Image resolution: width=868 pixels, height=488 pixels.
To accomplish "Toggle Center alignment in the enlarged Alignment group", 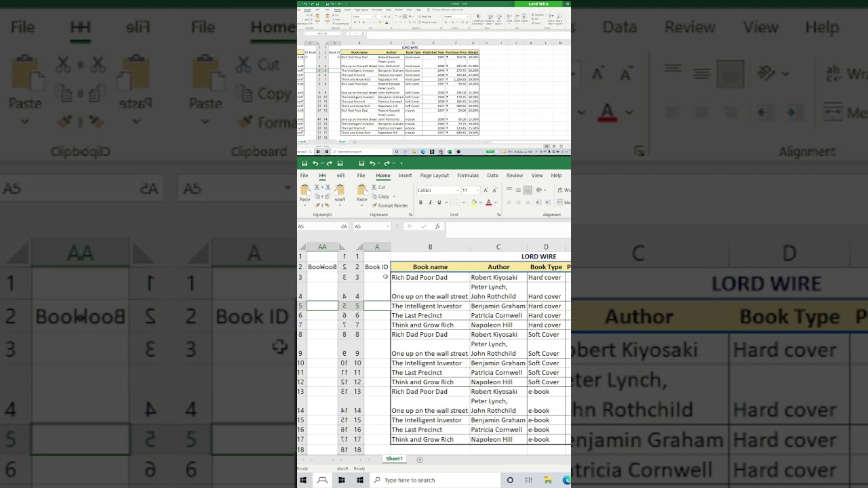I will pos(518,203).
